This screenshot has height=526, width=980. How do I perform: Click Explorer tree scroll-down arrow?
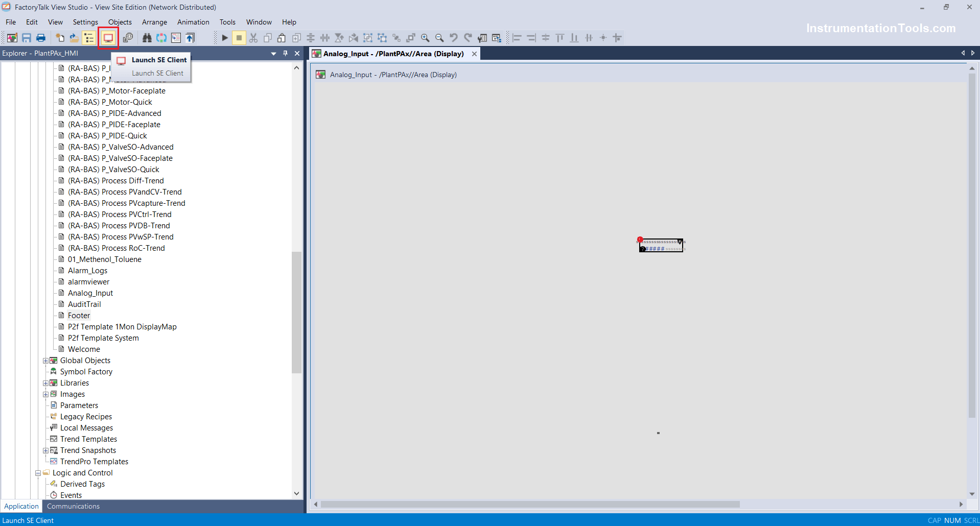(296, 493)
